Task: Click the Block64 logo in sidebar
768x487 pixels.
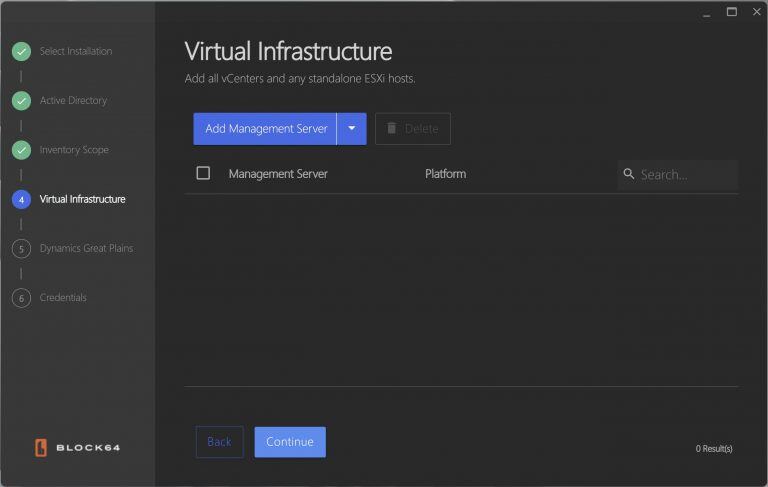Action: 77,447
